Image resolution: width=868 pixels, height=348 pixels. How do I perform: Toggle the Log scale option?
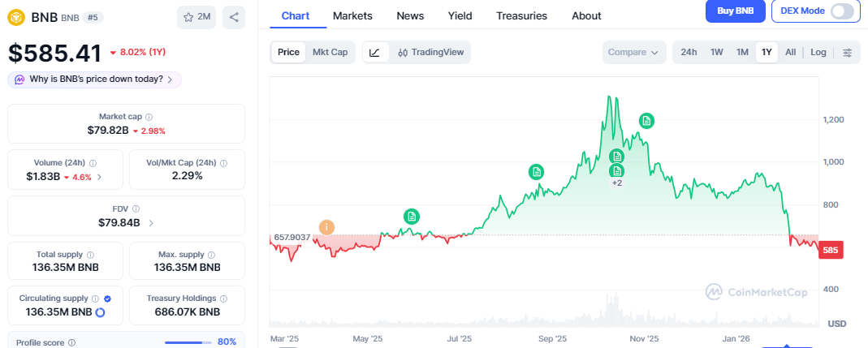tap(818, 53)
